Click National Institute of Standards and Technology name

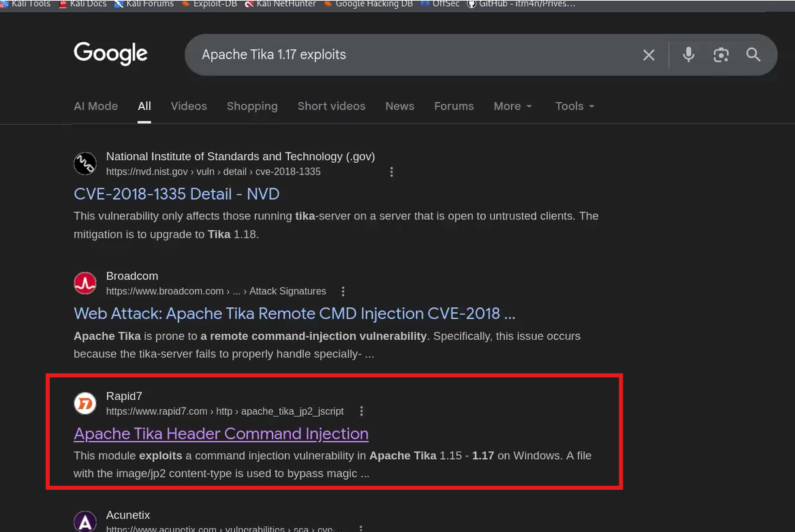tap(240, 157)
